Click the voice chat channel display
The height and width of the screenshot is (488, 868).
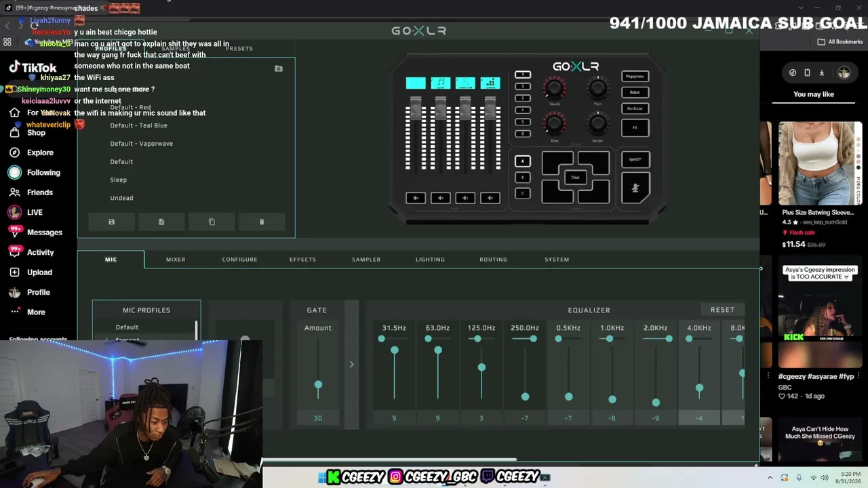465,83
